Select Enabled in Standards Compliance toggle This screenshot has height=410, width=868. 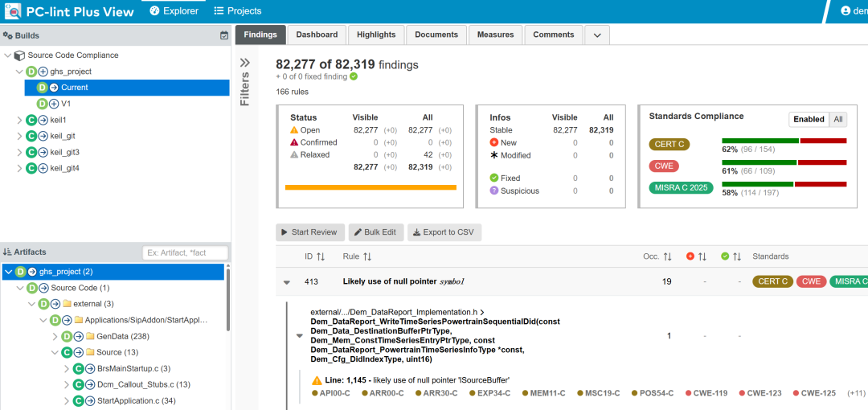coord(809,119)
